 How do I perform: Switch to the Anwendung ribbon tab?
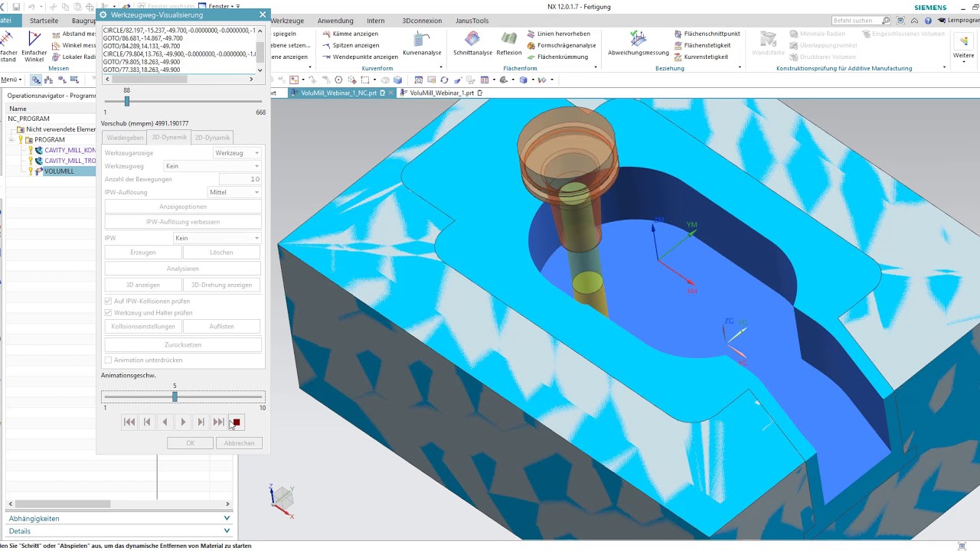click(x=335, y=21)
